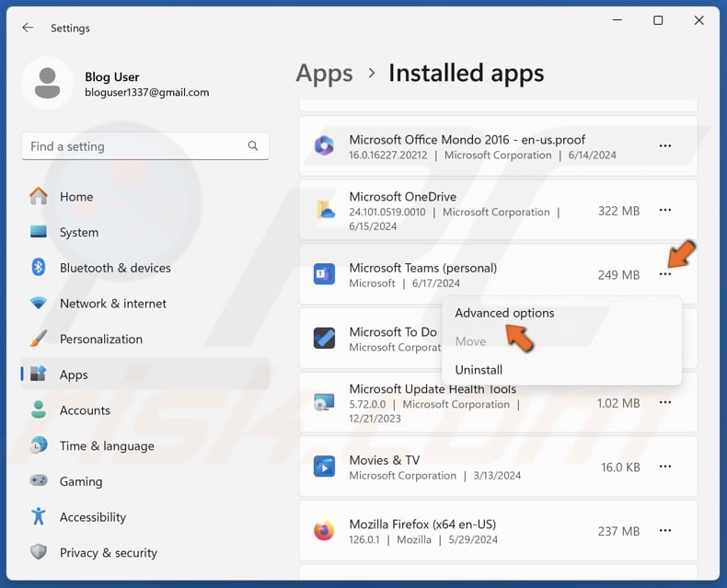The width and height of the screenshot is (727, 588).
Task: Click the Movies & TV title text
Action: (385, 460)
